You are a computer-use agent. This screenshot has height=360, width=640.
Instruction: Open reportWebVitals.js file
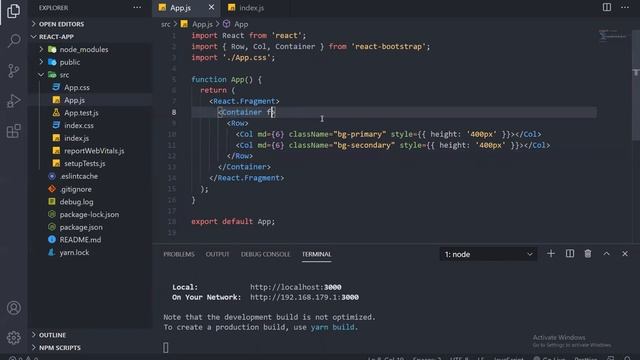tap(90, 151)
